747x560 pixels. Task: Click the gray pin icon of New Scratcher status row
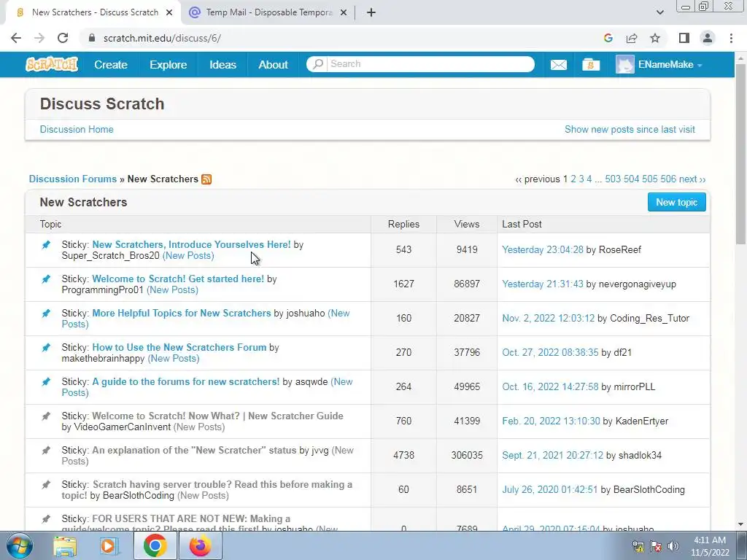coord(46,451)
